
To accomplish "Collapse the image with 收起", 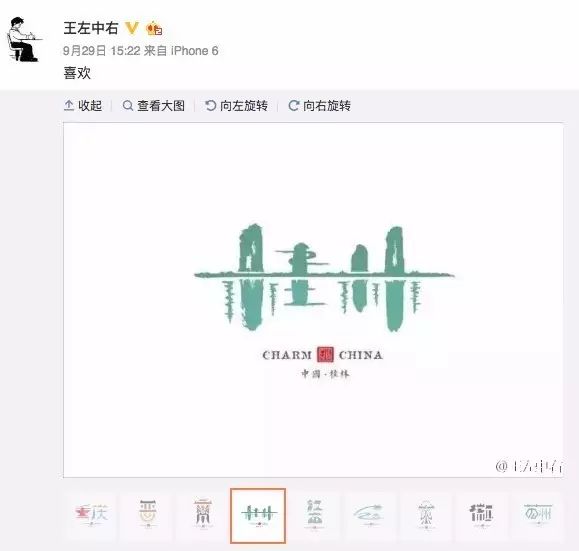I will point(90,106).
